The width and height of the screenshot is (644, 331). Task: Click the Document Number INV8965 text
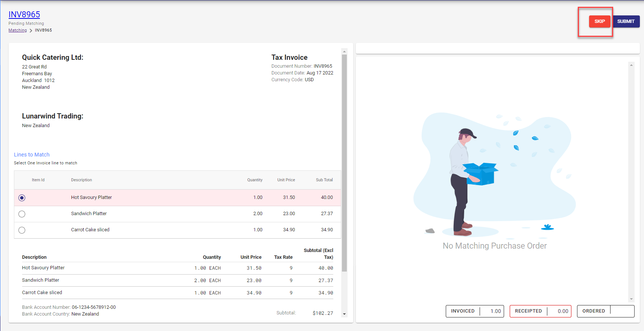click(302, 66)
